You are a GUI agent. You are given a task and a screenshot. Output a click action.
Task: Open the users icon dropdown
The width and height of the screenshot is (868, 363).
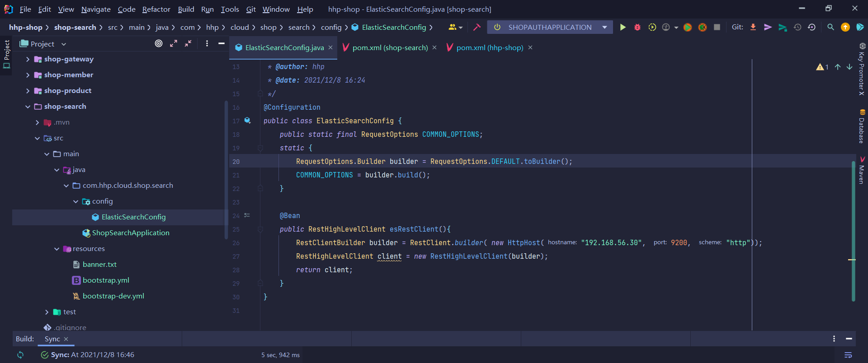455,27
